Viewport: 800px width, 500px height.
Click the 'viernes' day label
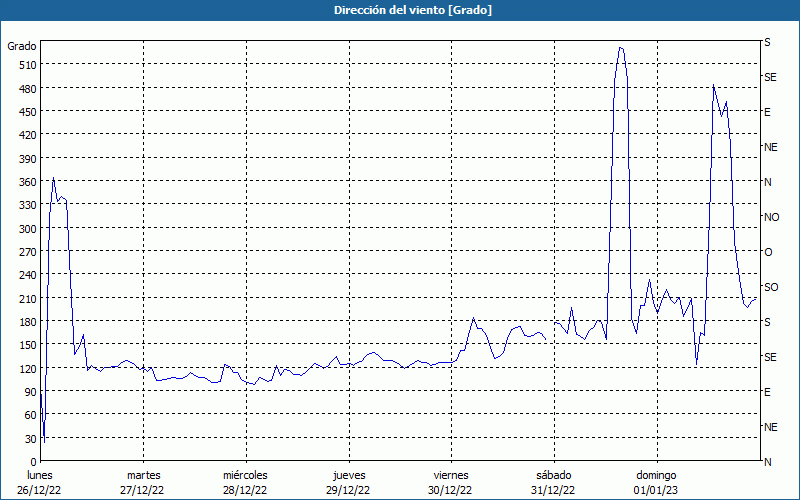(x=451, y=476)
